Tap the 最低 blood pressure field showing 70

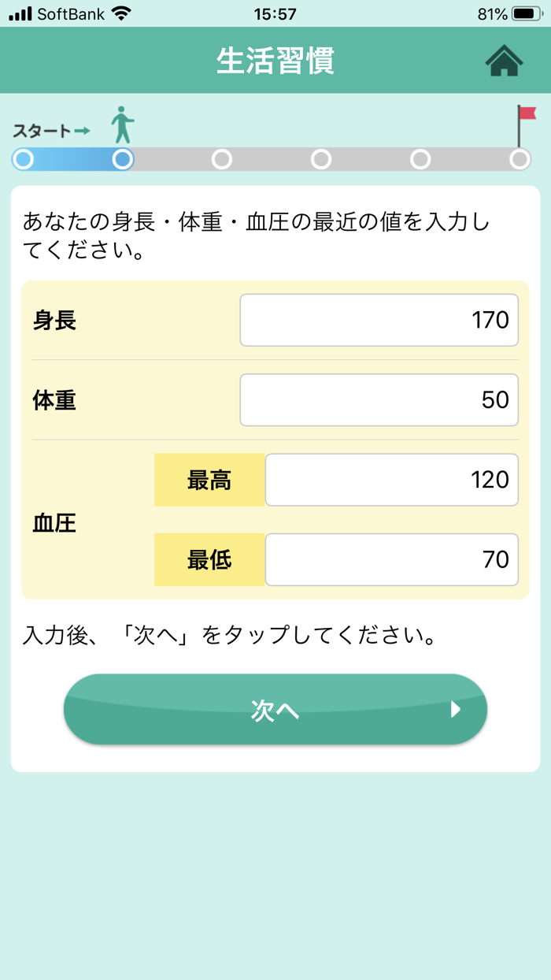[391, 559]
